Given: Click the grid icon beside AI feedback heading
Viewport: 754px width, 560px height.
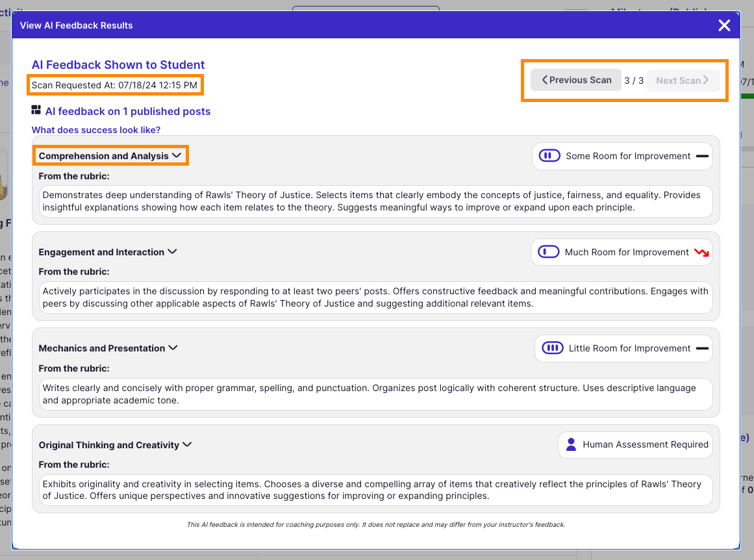Looking at the screenshot, I should click(36, 110).
